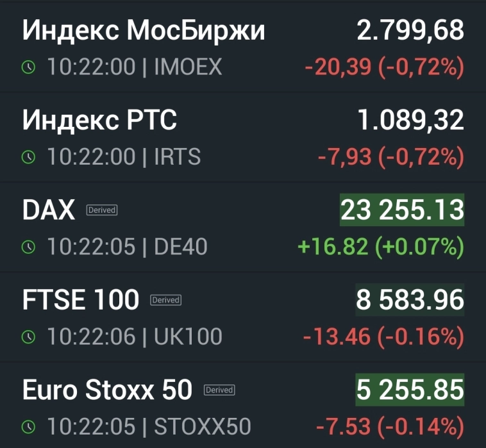Open the Индекс РТС quote
This screenshot has width=486, height=448.
(x=99, y=120)
